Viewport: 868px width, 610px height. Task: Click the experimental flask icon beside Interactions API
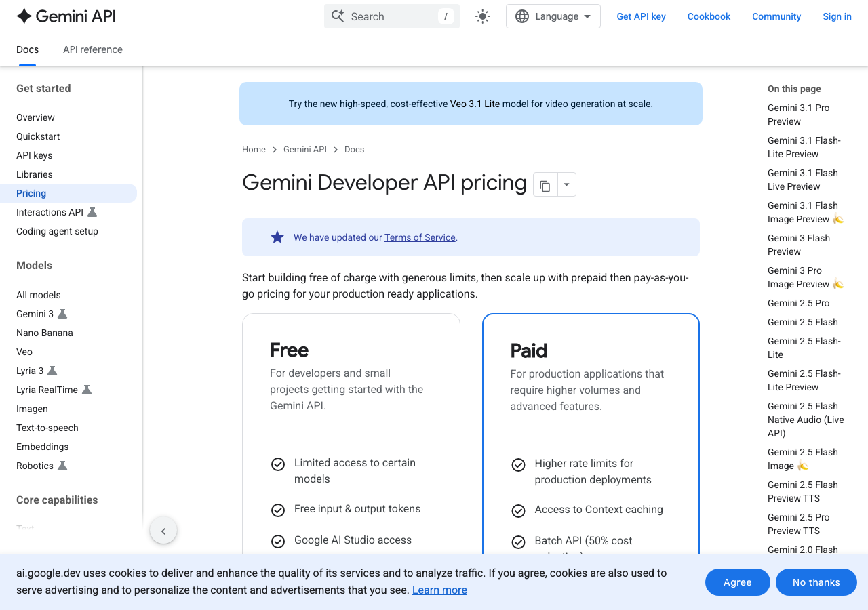pyautogui.click(x=92, y=212)
